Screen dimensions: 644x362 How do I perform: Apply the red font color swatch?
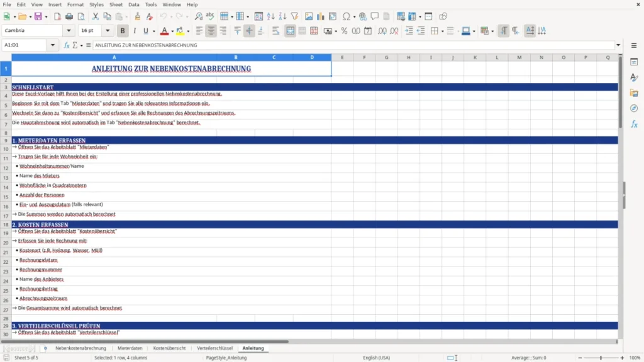[x=164, y=31]
